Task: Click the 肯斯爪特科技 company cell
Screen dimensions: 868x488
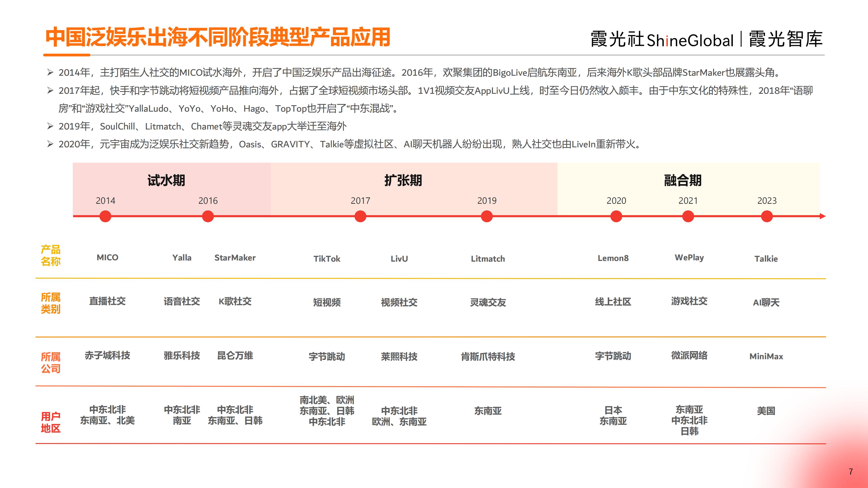Action: (x=488, y=357)
